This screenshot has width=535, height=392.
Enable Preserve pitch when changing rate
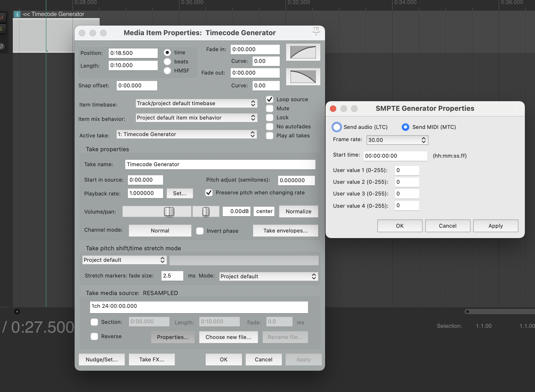209,193
